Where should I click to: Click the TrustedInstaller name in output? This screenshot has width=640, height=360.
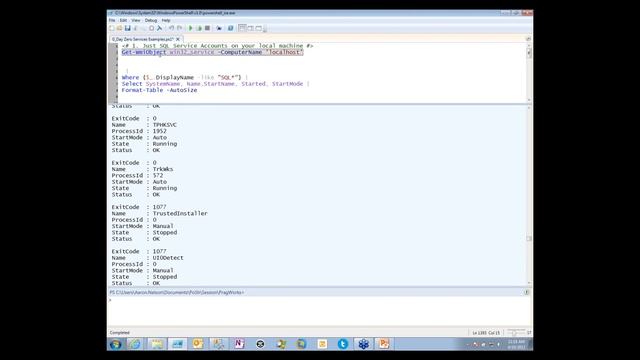[x=180, y=213]
